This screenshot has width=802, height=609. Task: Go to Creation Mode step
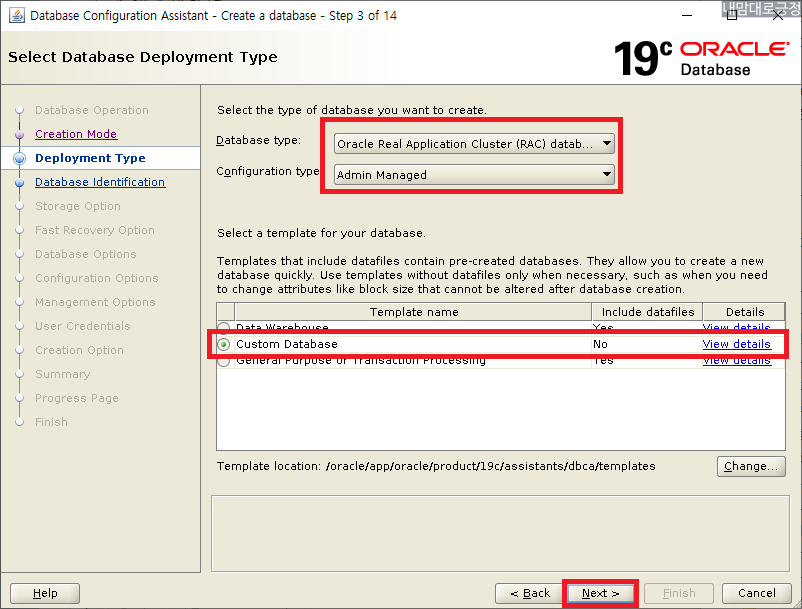[x=76, y=134]
